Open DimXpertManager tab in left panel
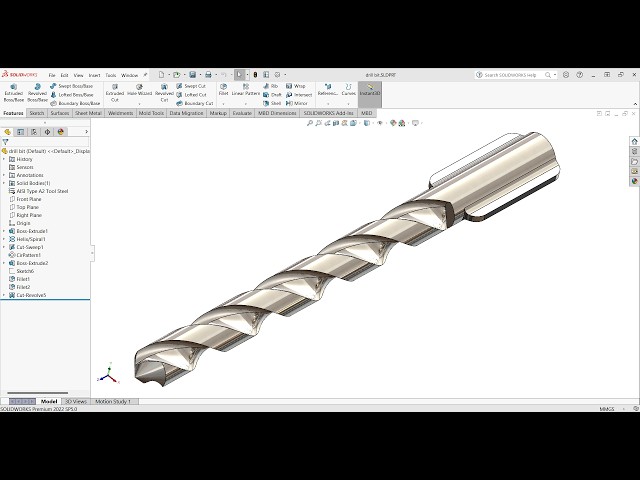 click(47, 132)
